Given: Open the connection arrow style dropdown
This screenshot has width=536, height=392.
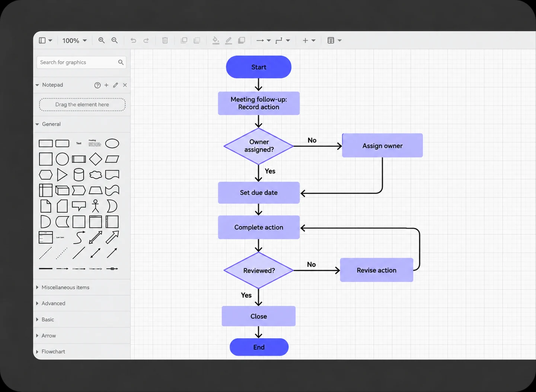Looking at the screenshot, I should point(264,41).
